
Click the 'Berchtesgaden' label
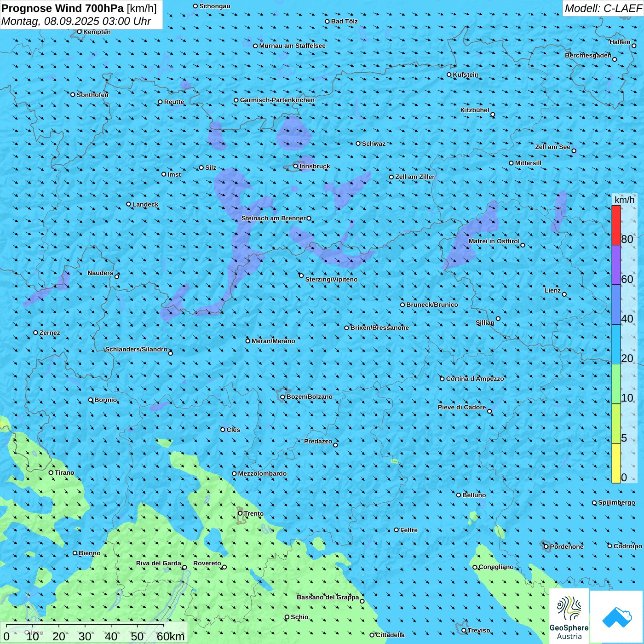coord(588,55)
